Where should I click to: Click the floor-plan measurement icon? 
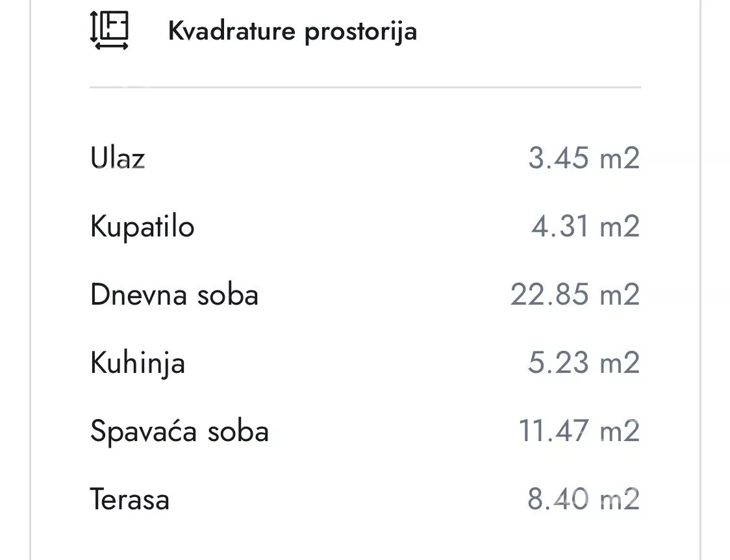pyautogui.click(x=109, y=31)
